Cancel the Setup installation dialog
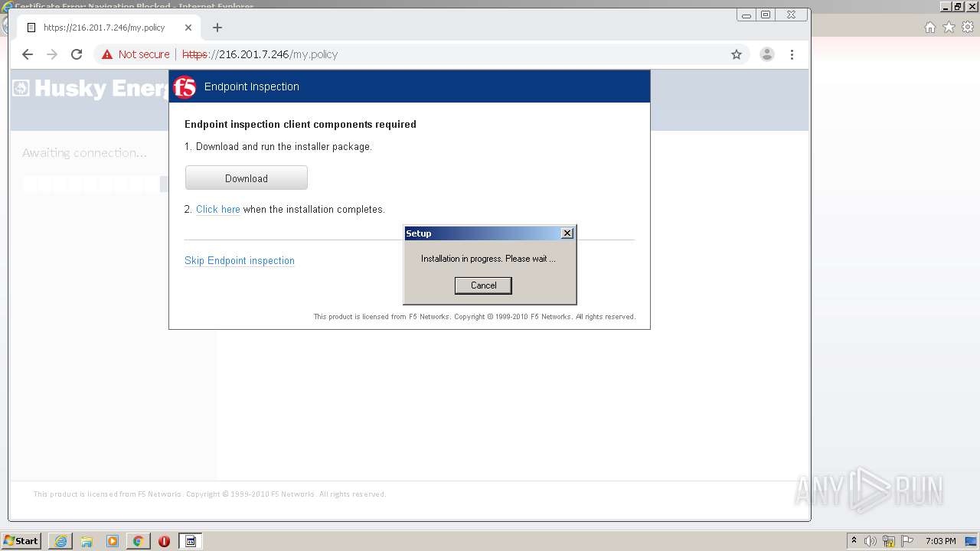The image size is (980, 551). (x=483, y=285)
